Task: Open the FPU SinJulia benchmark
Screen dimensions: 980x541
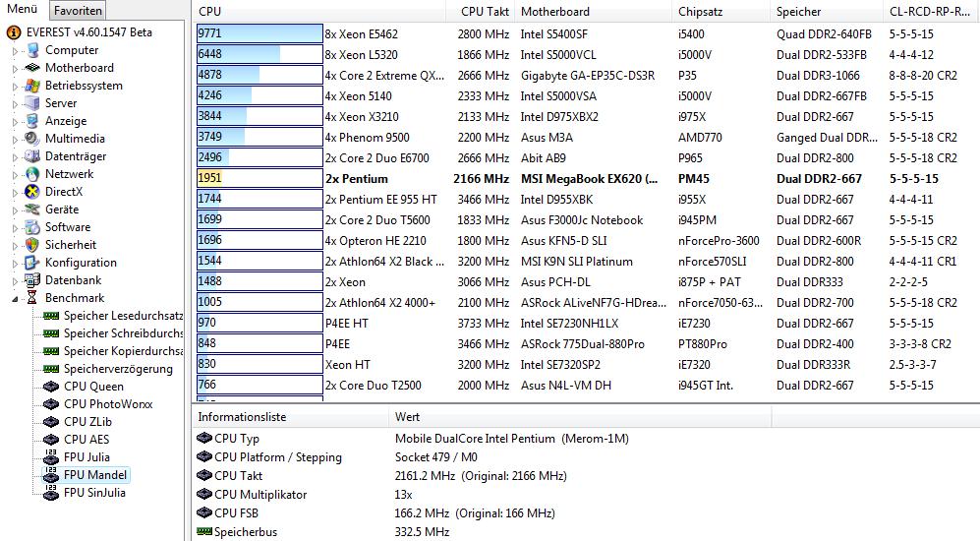Action: (x=94, y=492)
